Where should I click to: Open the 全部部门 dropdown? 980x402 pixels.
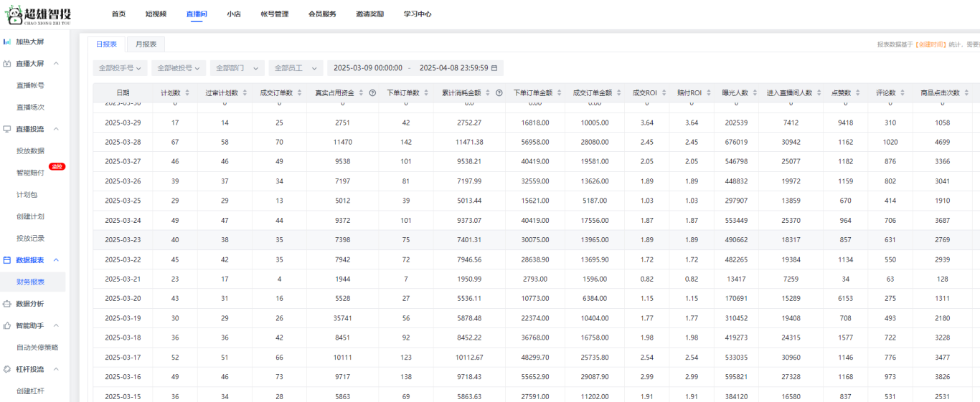click(x=237, y=68)
